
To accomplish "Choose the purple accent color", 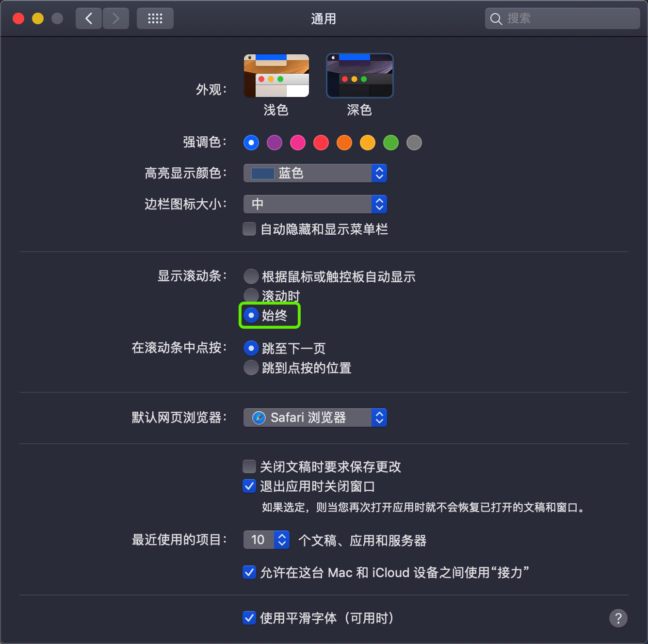I will pos(275,143).
